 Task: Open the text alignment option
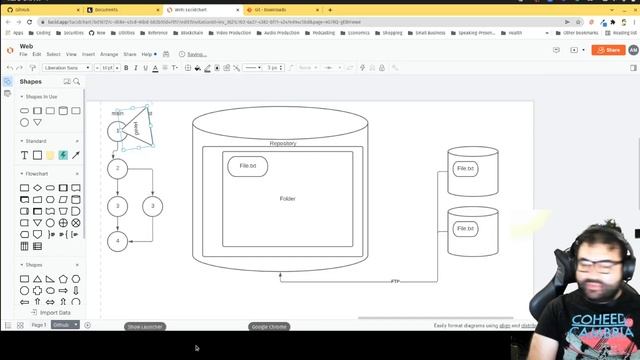tap(165, 68)
